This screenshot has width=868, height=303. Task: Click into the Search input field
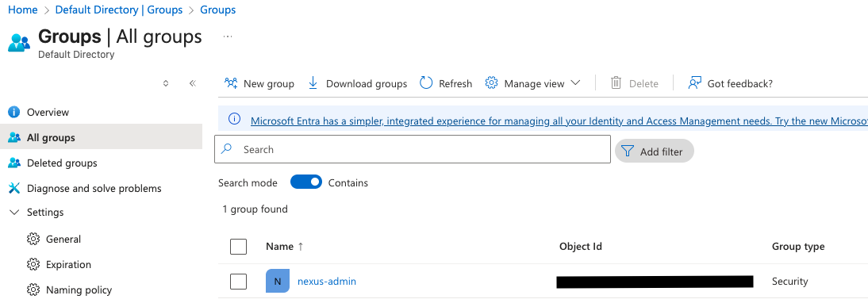[x=413, y=149]
